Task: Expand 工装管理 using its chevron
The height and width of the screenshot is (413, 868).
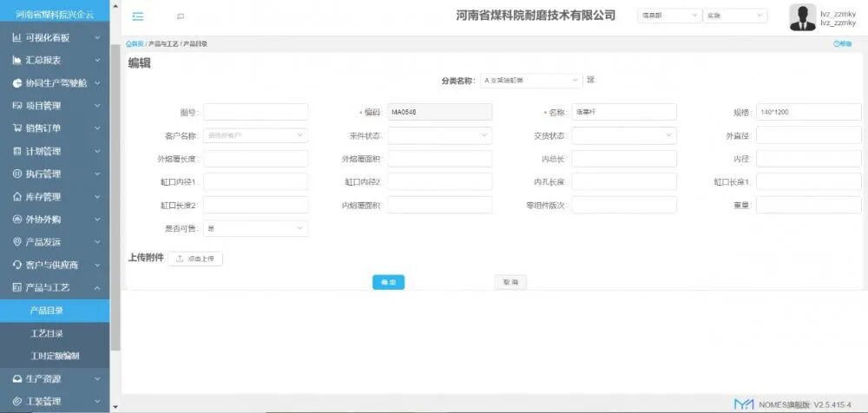Action: point(97,402)
